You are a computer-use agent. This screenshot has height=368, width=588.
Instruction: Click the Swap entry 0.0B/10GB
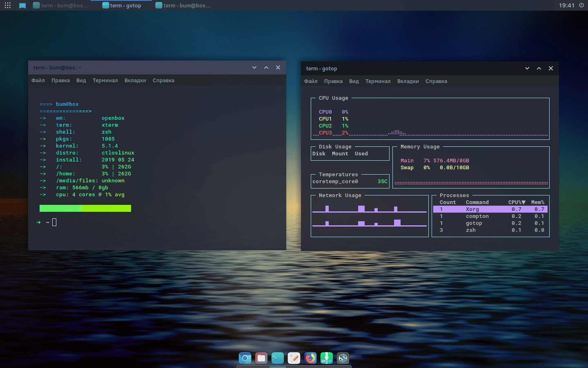tap(435, 168)
